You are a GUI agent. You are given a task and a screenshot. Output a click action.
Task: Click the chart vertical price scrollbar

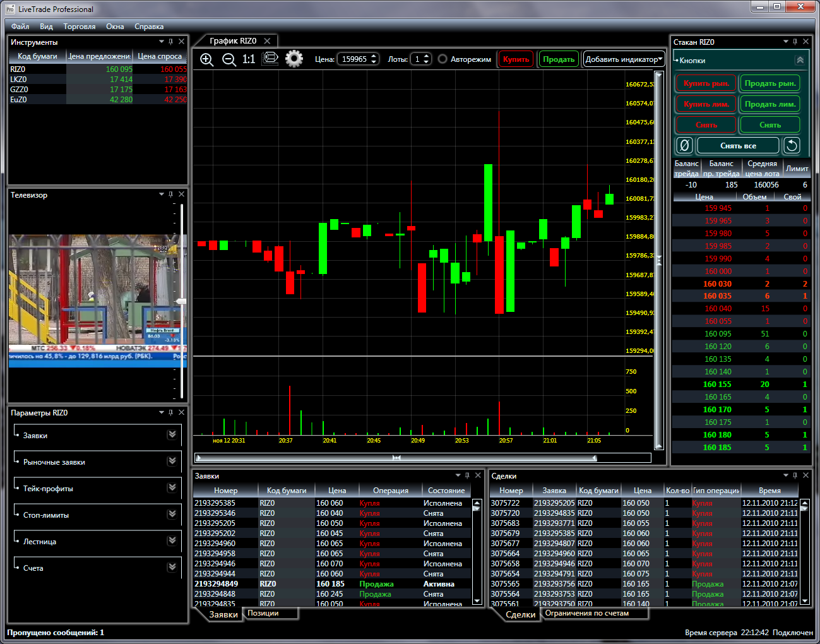point(659,259)
